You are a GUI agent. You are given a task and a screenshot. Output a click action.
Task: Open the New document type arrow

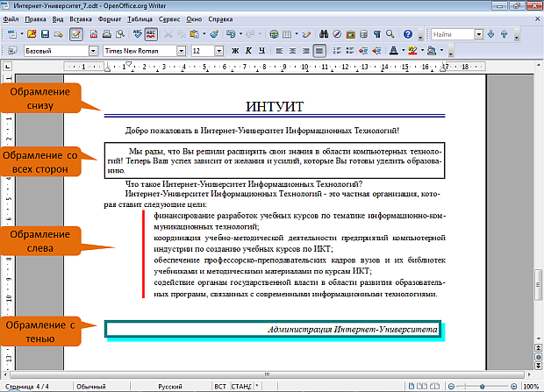[22, 34]
